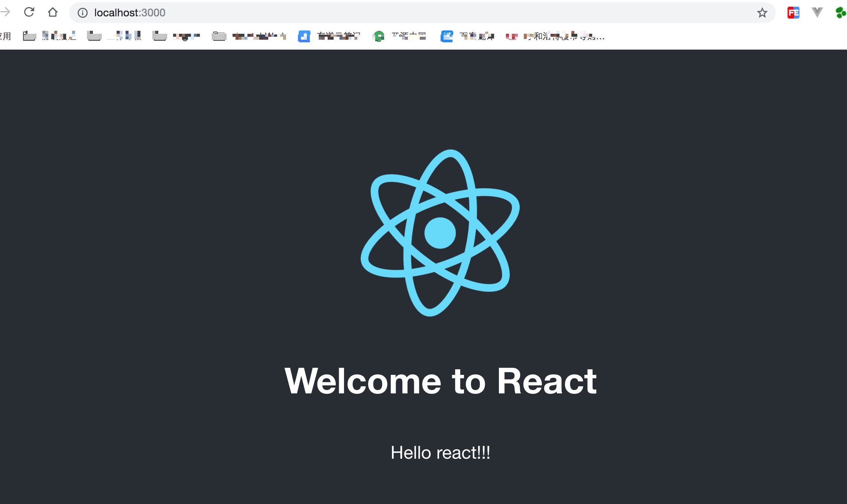Click the browser reload button

(29, 12)
